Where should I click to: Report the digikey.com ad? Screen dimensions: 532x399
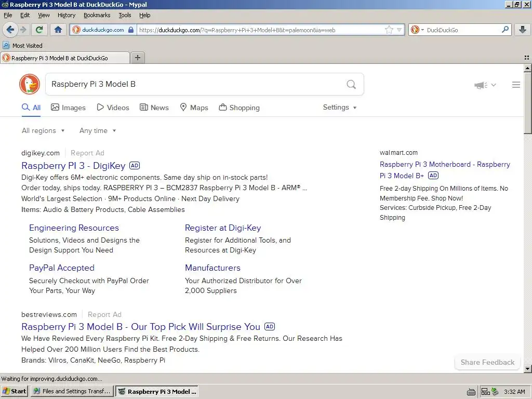coord(87,153)
